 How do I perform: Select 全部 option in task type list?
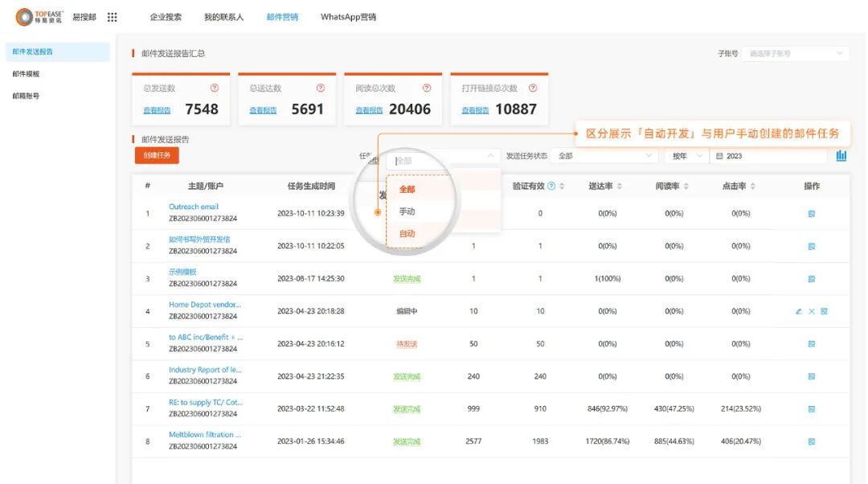coord(407,190)
